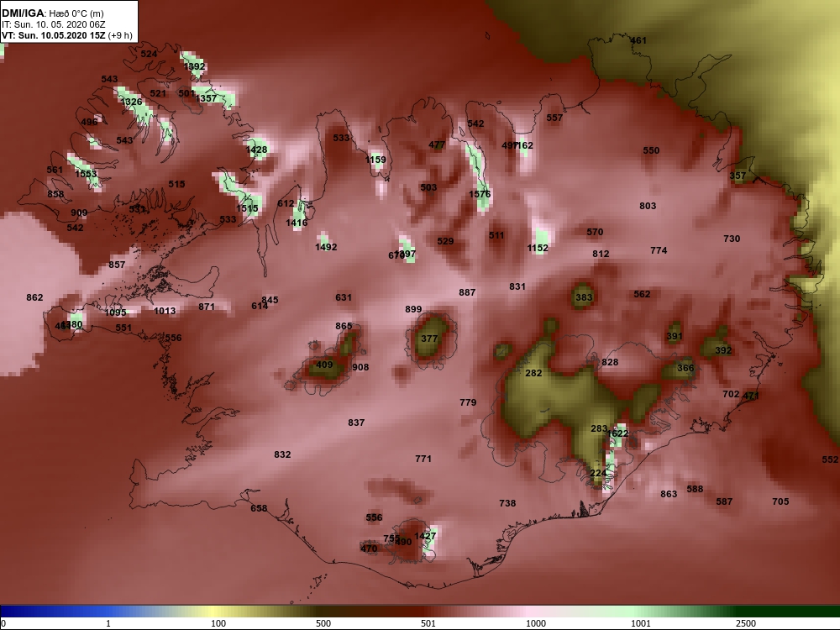
Task: Select the 1553 value on the map
Action: coord(86,174)
